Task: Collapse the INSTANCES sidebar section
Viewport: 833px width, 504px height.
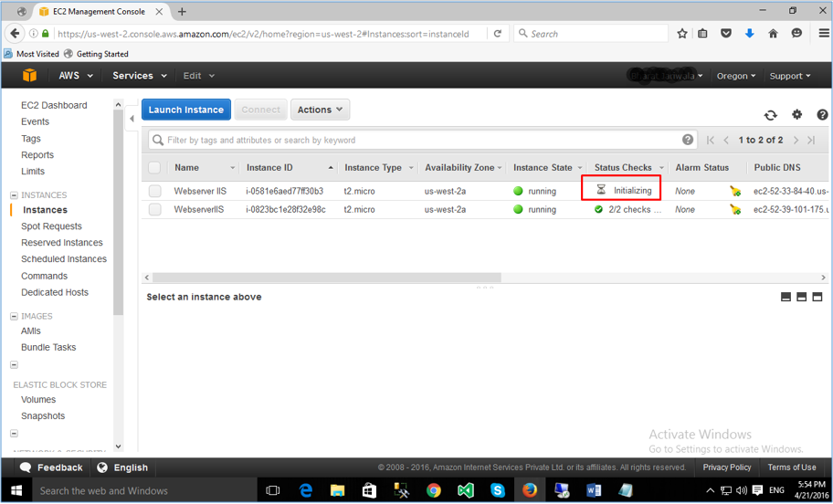Action: [14, 195]
